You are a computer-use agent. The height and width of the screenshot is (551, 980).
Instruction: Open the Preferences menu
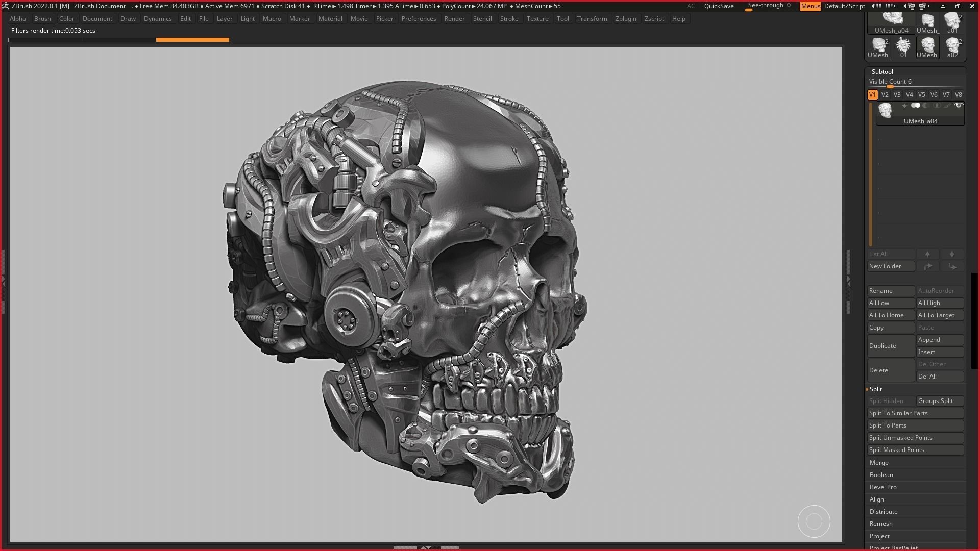pos(419,19)
